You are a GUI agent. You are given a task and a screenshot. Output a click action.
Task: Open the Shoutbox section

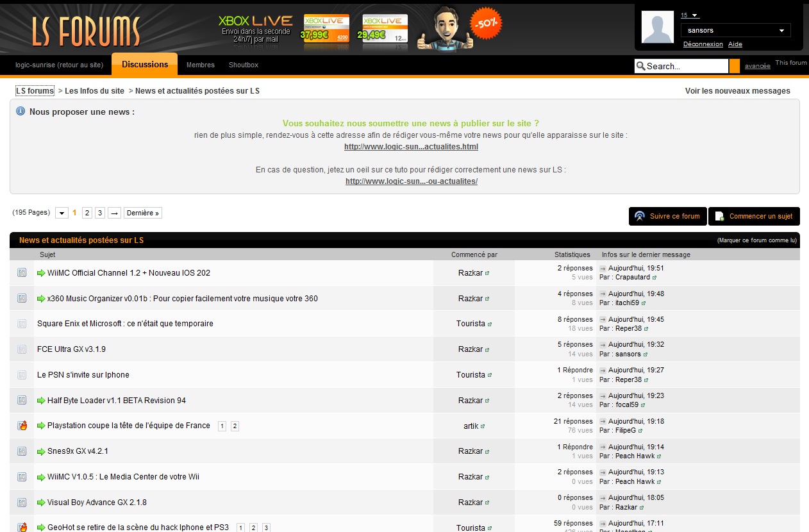tap(243, 65)
